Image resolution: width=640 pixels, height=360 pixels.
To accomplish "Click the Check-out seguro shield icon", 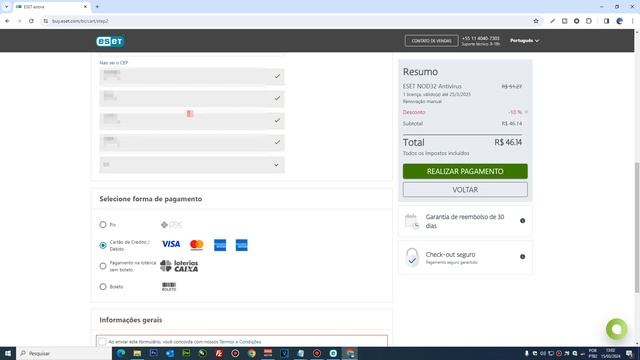I will [x=412, y=257].
